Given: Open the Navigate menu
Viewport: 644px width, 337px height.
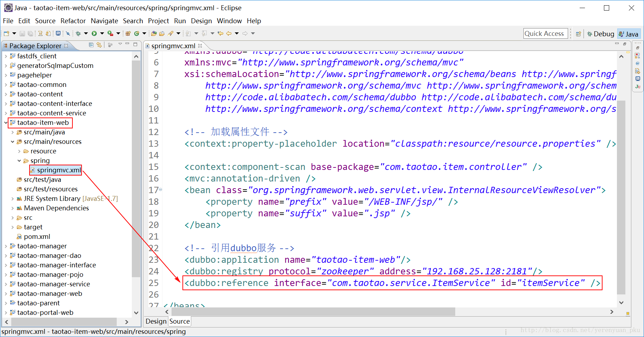Looking at the screenshot, I should tap(104, 21).
